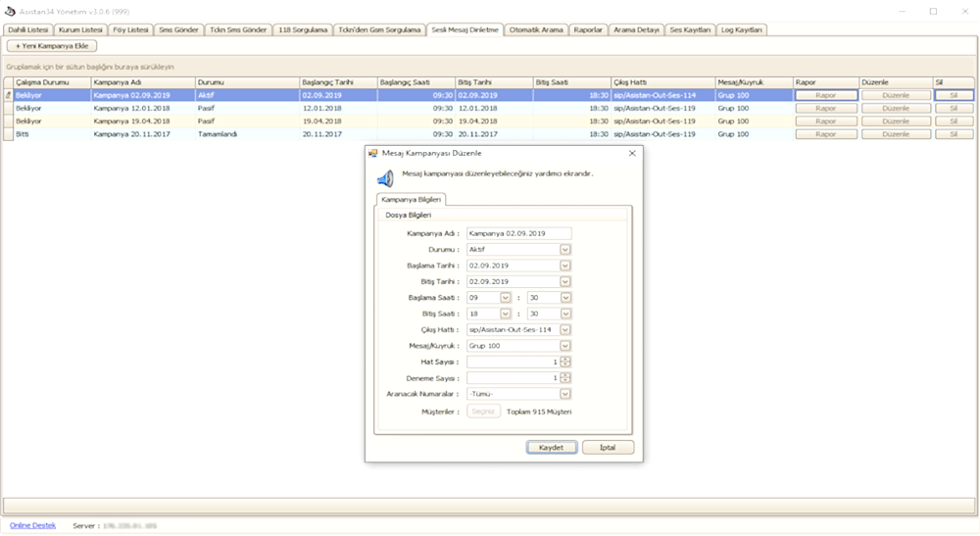
Task: Click the İptal button
Action: click(x=608, y=447)
